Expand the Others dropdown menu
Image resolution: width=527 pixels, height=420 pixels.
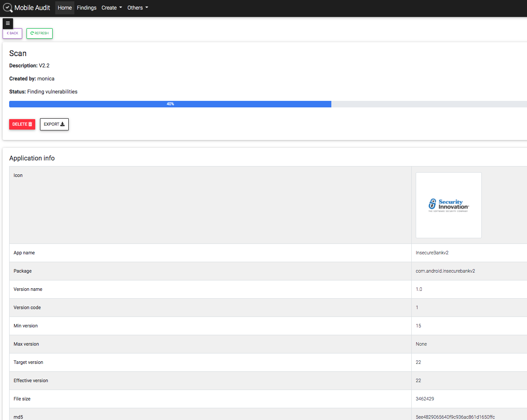click(x=138, y=8)
